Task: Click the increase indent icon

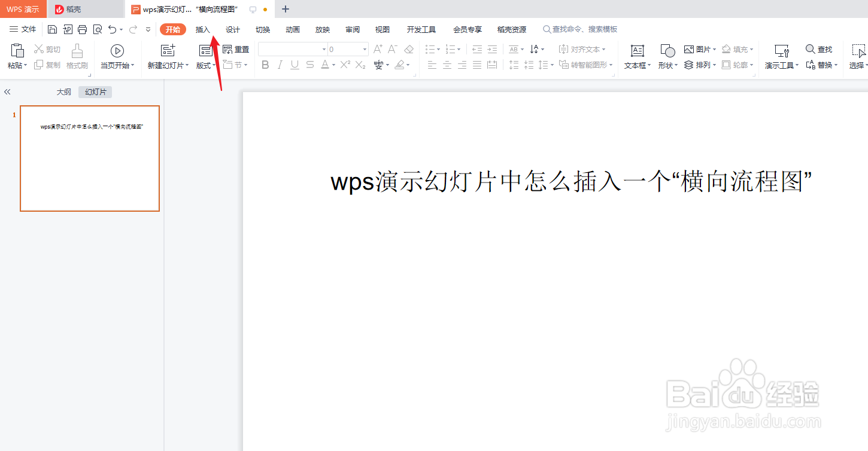Action: [492, 49]
